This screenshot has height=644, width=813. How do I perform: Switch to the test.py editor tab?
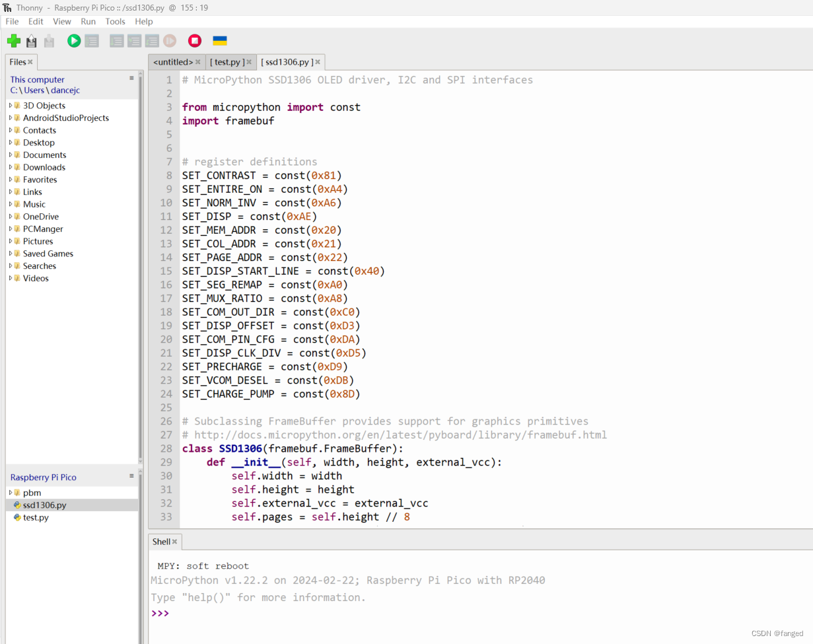[227, 62]
